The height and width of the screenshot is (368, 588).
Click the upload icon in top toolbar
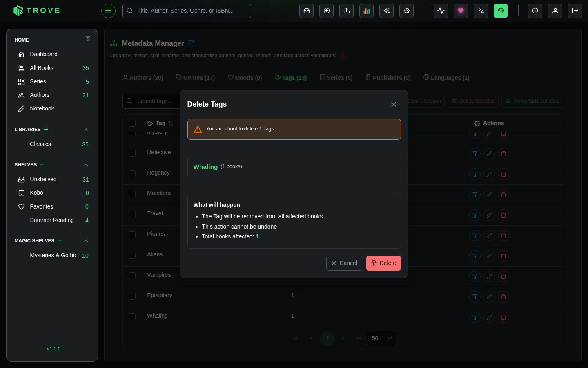tap(347, 11)
